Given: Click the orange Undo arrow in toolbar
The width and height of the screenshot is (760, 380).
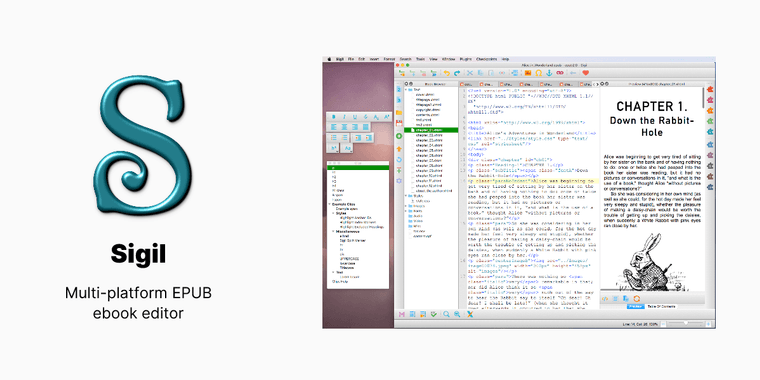Looking at the screenshot, I should pos(447,73).
